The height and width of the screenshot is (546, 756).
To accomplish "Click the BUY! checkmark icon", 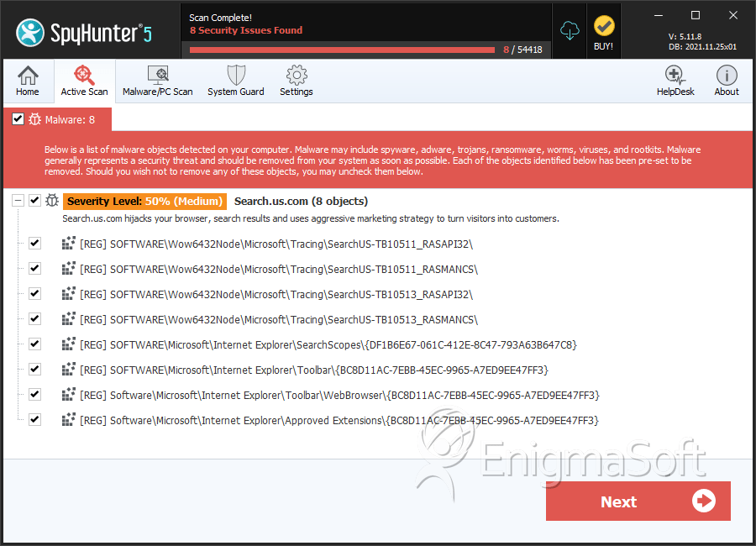I will point(603,32).
